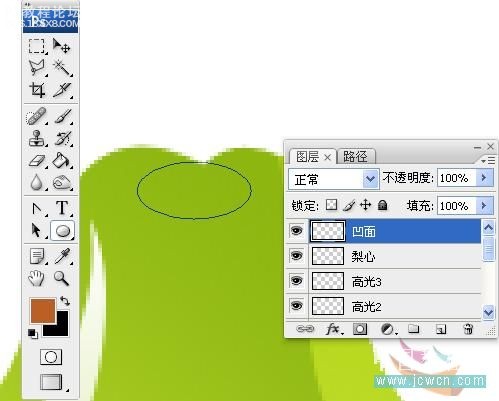Toggle the lock transparent pixels option
The image size is (499, 401).
(x=331, y=205)
